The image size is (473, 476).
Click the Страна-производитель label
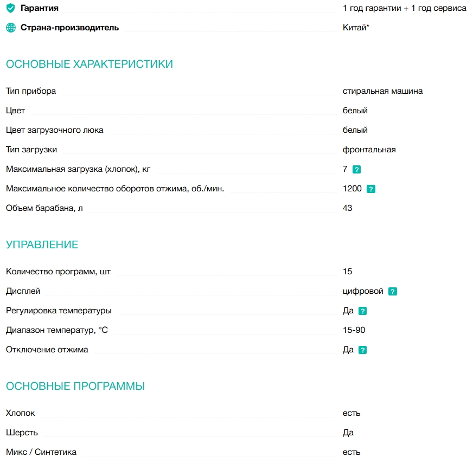click(x=69, y=28)
